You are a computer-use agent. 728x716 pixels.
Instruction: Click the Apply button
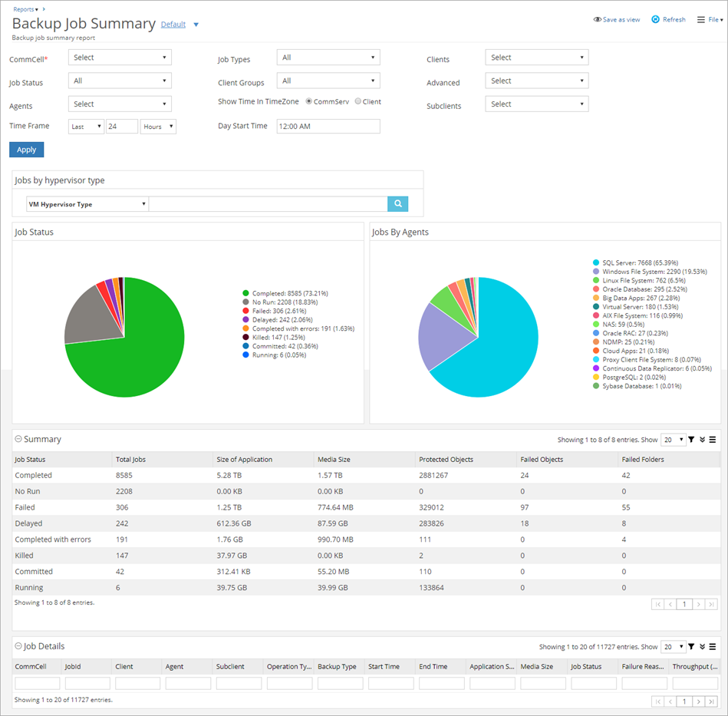(x=26, y=149)
